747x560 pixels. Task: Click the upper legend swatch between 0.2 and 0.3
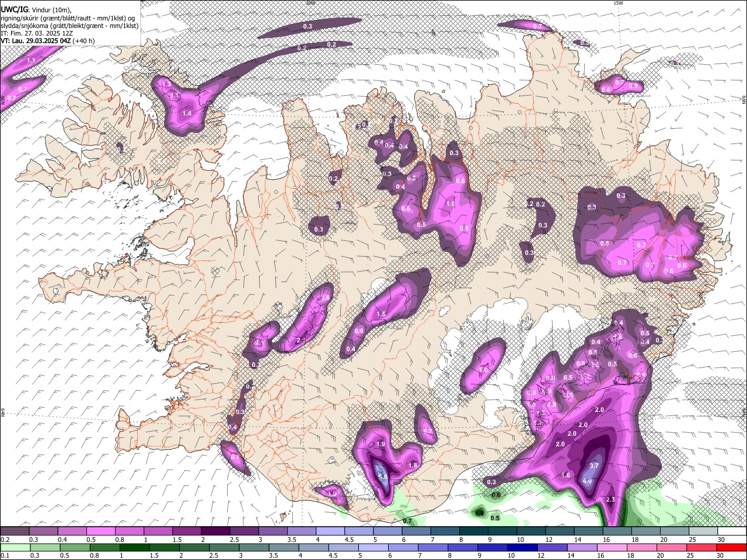point(15,531)
